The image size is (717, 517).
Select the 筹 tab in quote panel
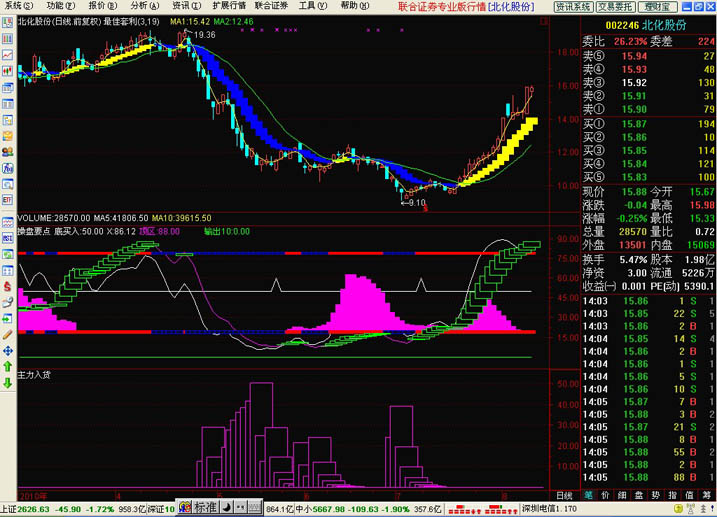707,495
